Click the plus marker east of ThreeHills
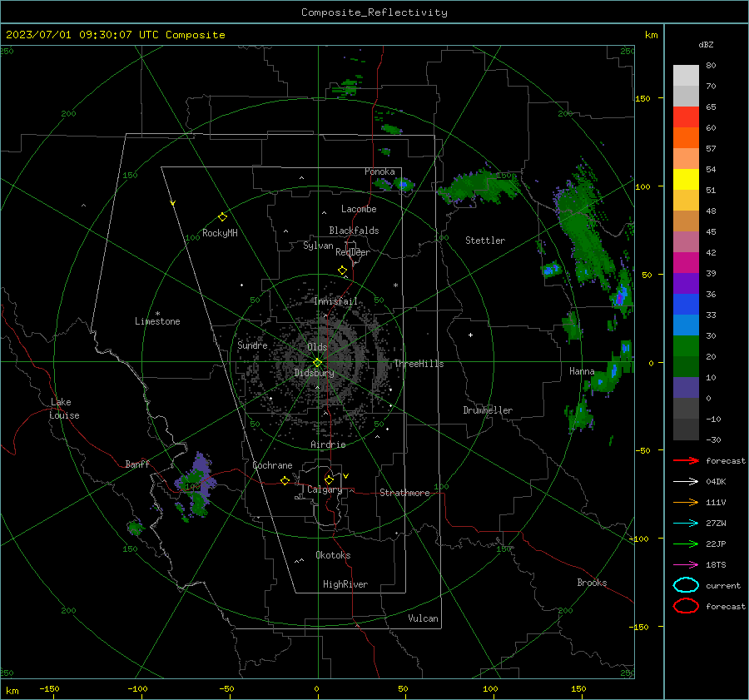The height and width of the screenshot is (700, 749). pos(470,335)
